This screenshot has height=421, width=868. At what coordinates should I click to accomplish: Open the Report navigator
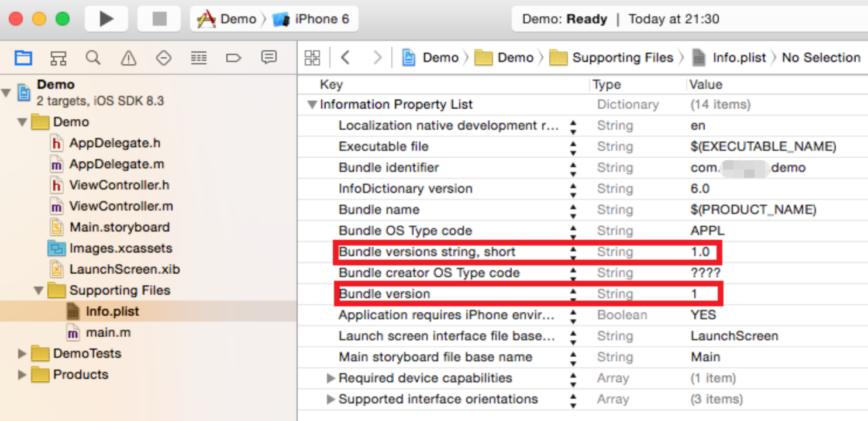[268, 57]
